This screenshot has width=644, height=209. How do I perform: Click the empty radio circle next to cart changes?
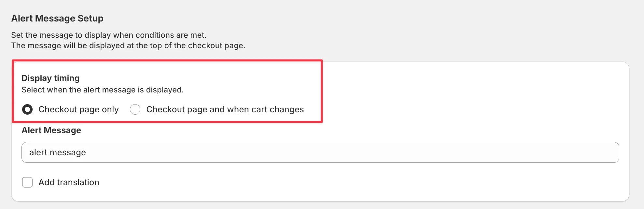(135, 110)
